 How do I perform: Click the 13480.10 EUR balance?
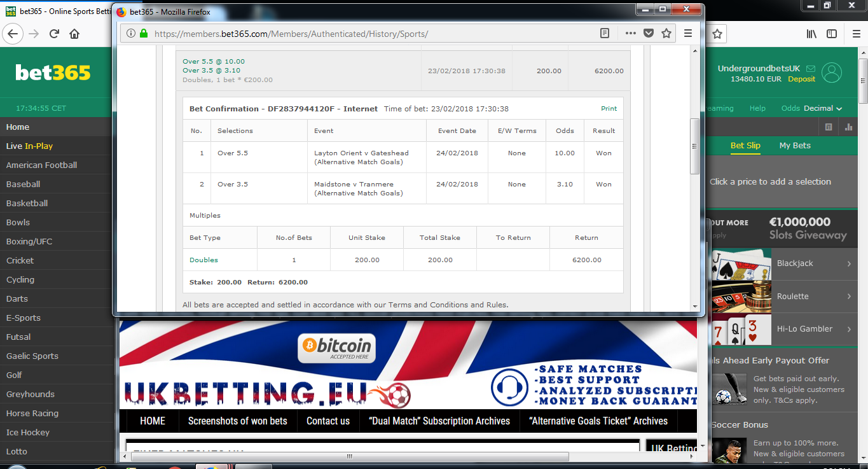[756, 79]
